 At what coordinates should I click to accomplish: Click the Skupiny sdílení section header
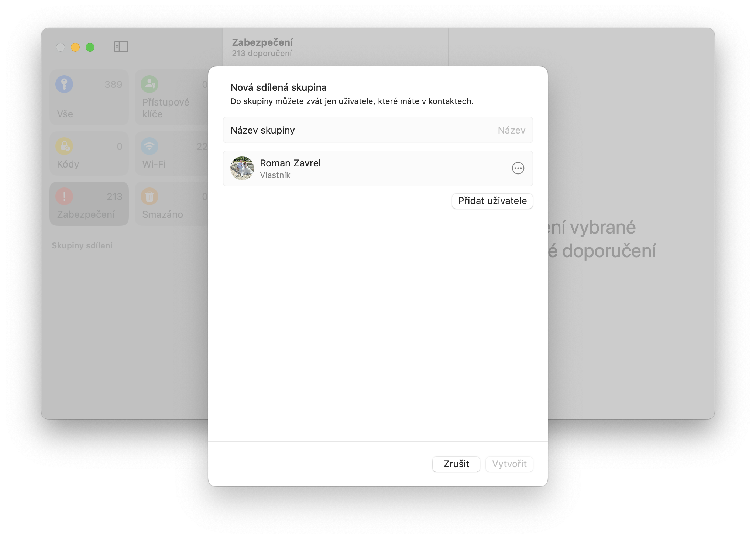click(x=82, y=246)
